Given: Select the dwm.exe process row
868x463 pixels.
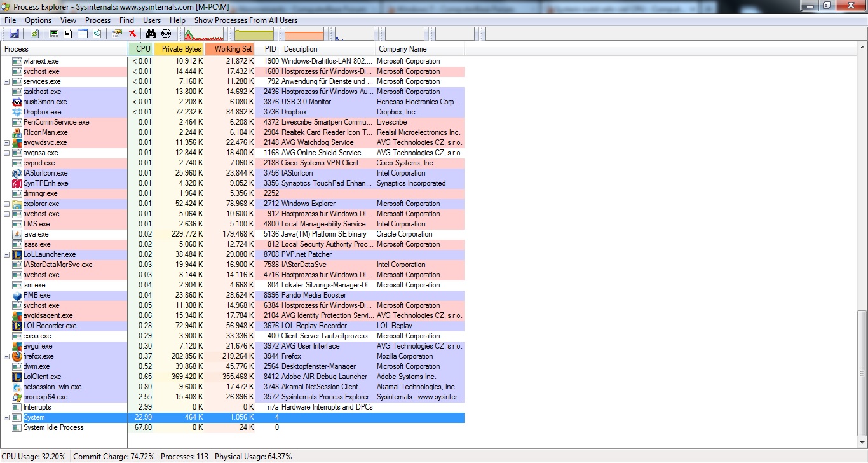Looking at the screenshot, I should [x=232, y=366].
